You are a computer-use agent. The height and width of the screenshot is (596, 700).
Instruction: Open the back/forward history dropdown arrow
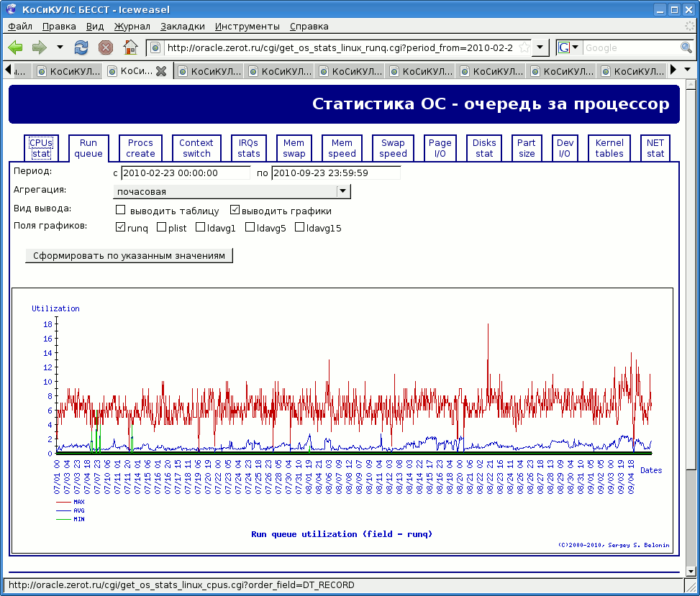tap(60, 47)
